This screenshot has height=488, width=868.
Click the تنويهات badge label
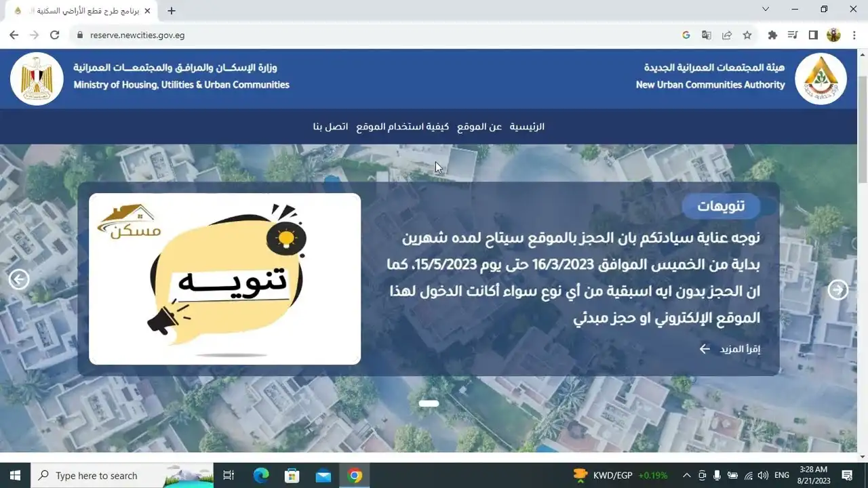(x=721, y=206)
